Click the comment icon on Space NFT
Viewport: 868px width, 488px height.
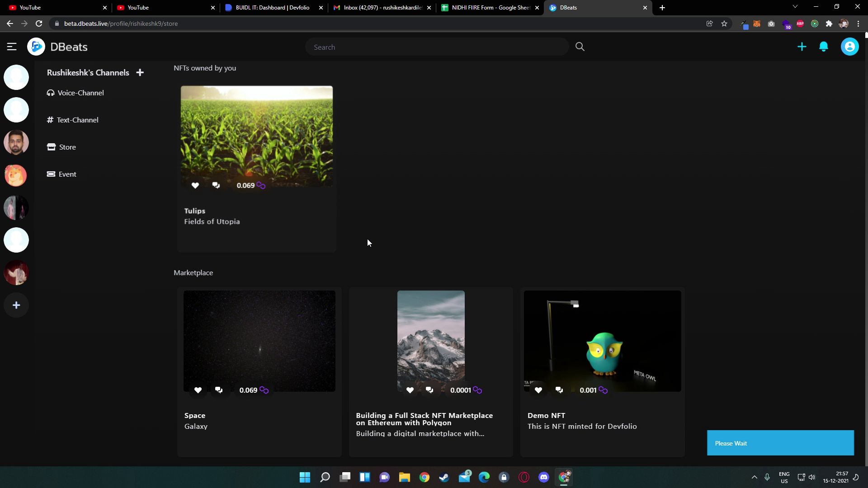tap(218, 389)
